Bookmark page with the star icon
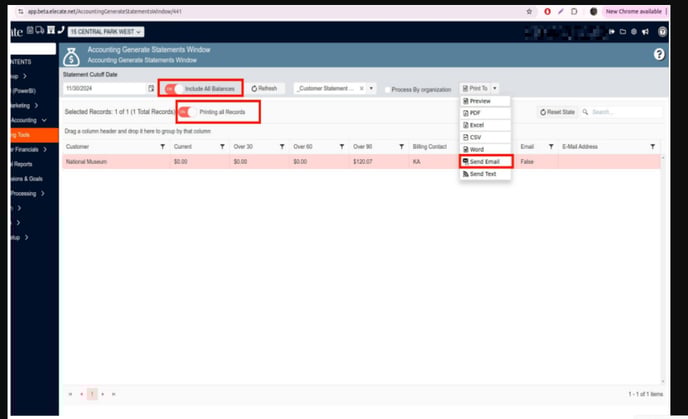The image size is (688, 419). (529, 11)
